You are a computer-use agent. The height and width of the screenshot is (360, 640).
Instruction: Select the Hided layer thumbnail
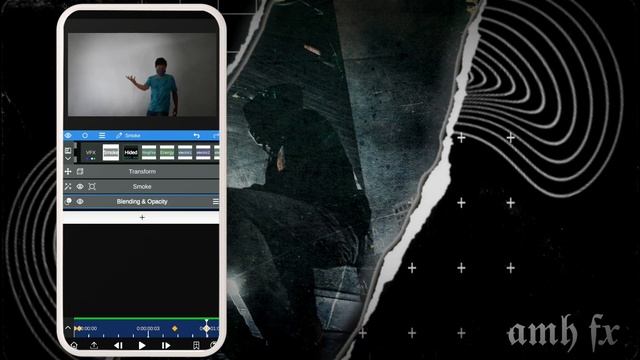click(131, 152)
